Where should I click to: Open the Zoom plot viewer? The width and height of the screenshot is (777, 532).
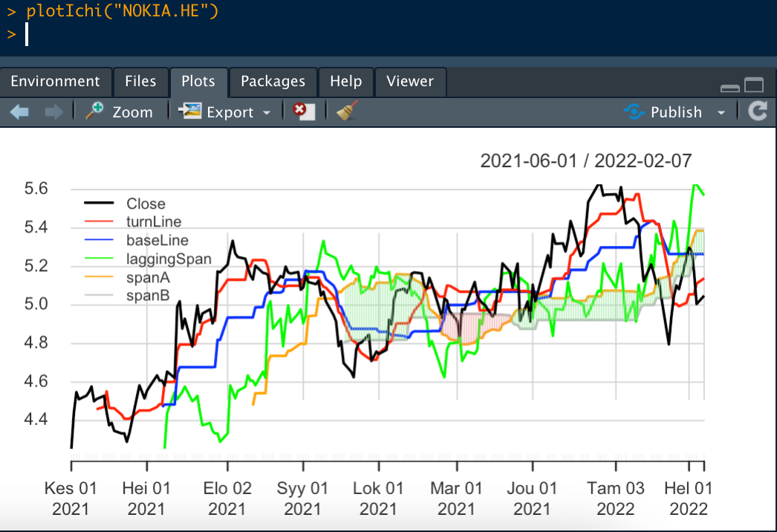pyautogui.click(x=119, y=111)
